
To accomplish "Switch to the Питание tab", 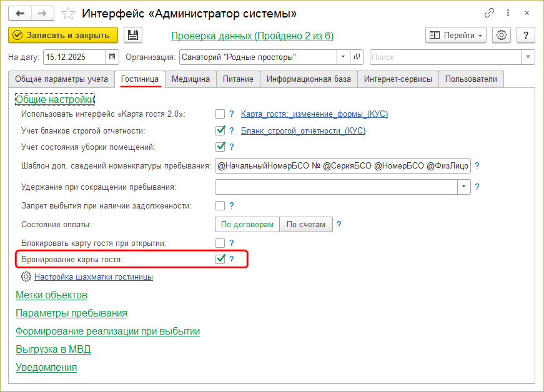I will 238,79.
